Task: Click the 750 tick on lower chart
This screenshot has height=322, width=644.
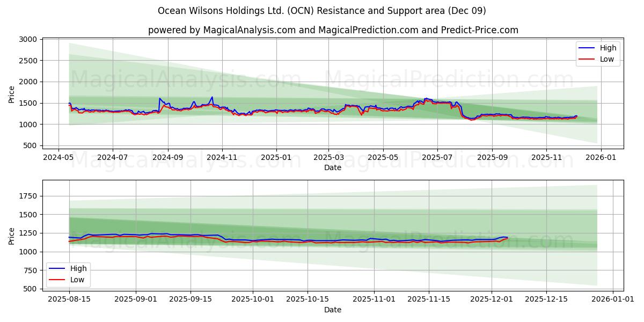Action: coord(30,270)
